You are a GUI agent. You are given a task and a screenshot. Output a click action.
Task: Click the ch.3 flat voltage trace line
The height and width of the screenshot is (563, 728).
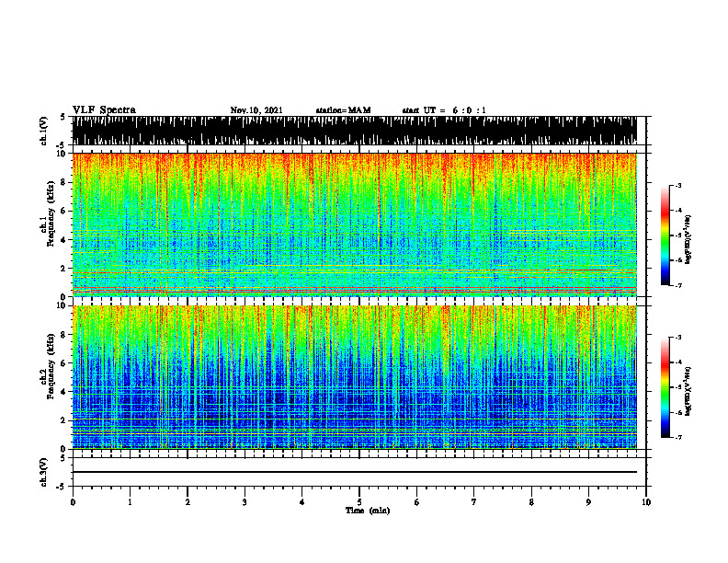(x=355, y=472)
